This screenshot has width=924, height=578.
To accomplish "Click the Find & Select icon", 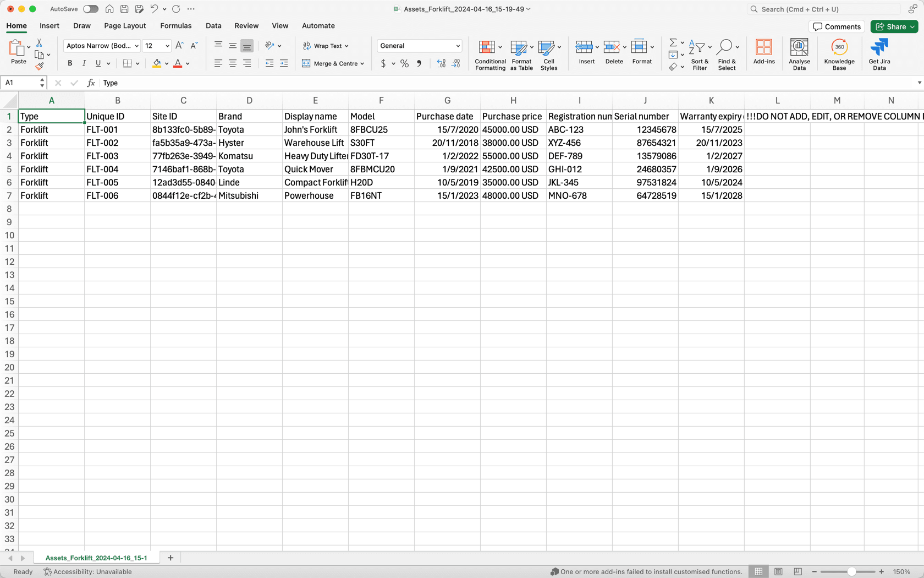I will [x=727, y=54].
